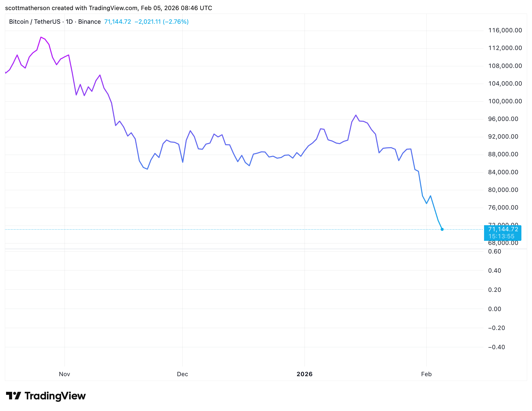Select the Dec label on time axis
This screenshot has width=532, height=411.
coord(182,374)
